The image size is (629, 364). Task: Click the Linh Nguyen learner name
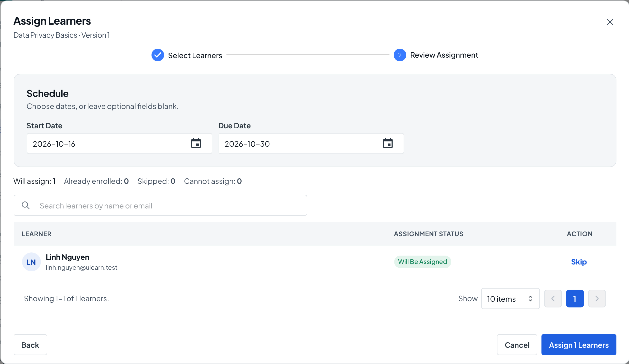(67, 257)
